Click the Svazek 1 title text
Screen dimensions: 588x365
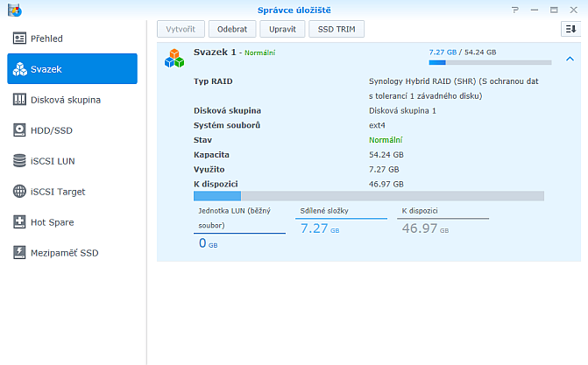coord(215,53)
